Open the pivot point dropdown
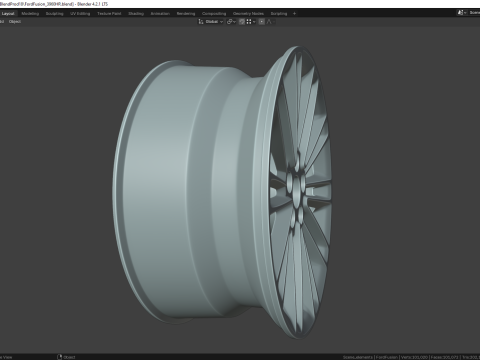 [x=231, y=22]
